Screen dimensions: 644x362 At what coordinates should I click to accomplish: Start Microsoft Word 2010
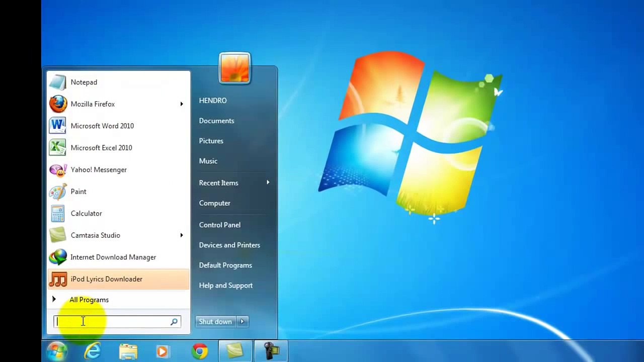(119, 126)
